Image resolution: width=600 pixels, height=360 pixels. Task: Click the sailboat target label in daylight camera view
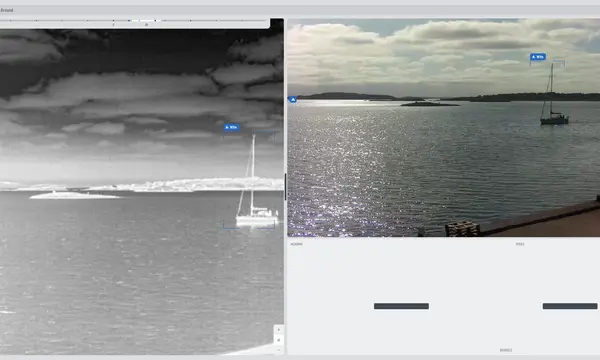[x=538, y=57]
